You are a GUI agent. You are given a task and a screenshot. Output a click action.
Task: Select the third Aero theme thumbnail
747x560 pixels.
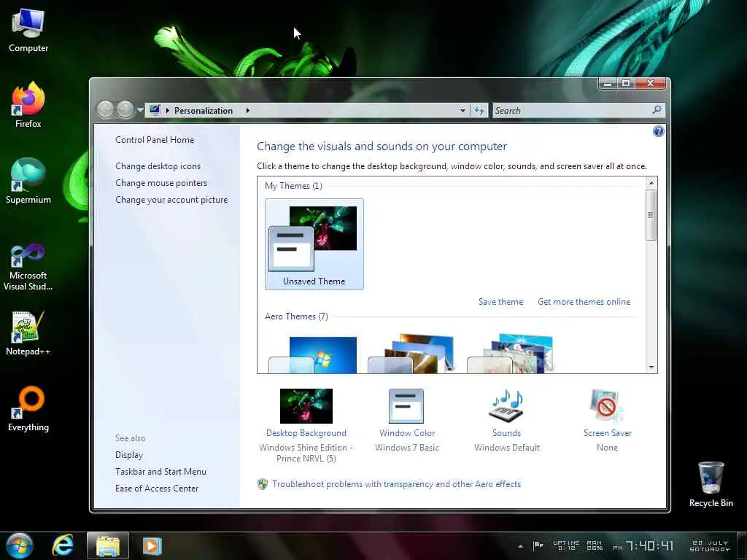pos(511,354)
